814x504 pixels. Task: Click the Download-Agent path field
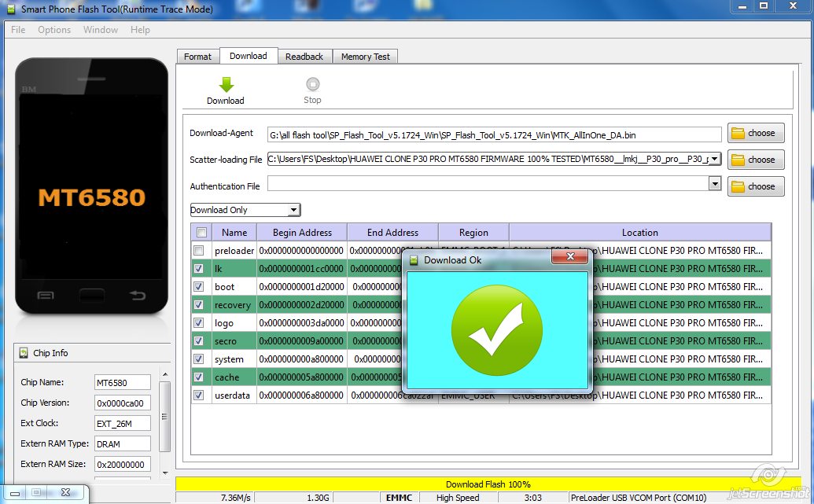[494, 135]
